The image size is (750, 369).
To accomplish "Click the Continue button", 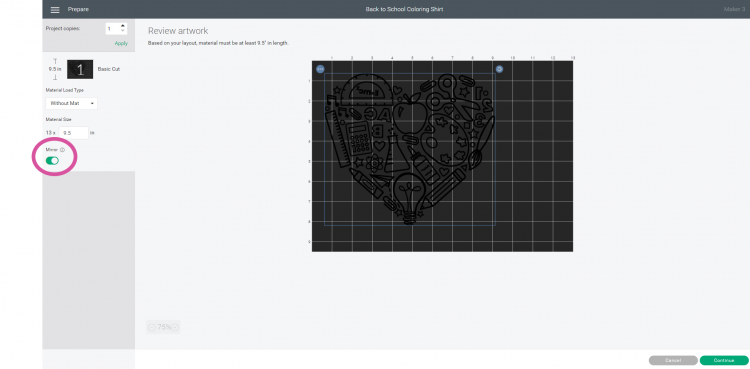I will coord(724,360).
